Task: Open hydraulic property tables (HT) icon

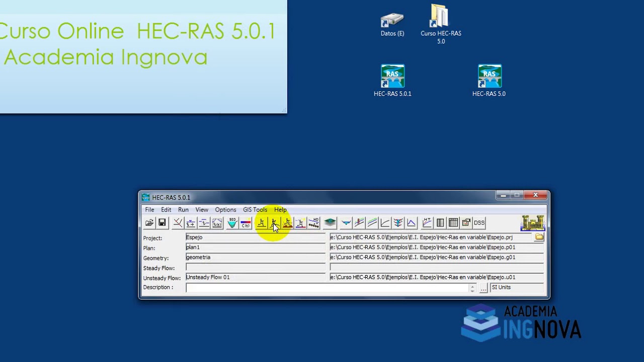Action: point(427,223)
